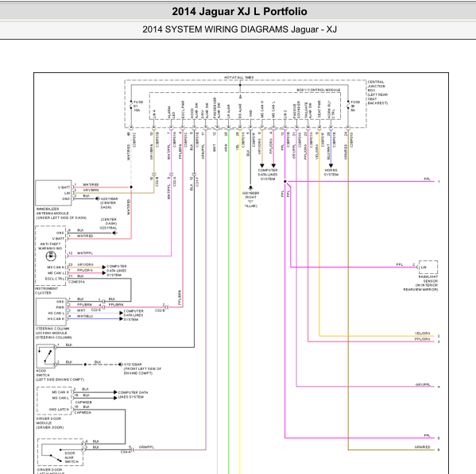This screenshot has height=474, width=476.
Task: Click the 'CAPW02B' connector label
Action: tap(83, 402)
